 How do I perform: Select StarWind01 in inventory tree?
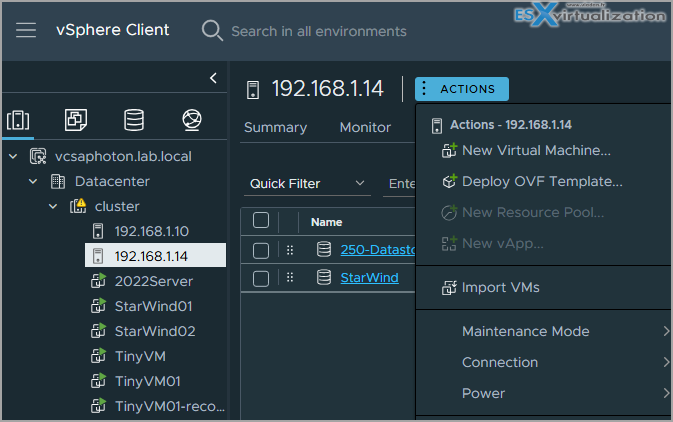coord(153,306)
